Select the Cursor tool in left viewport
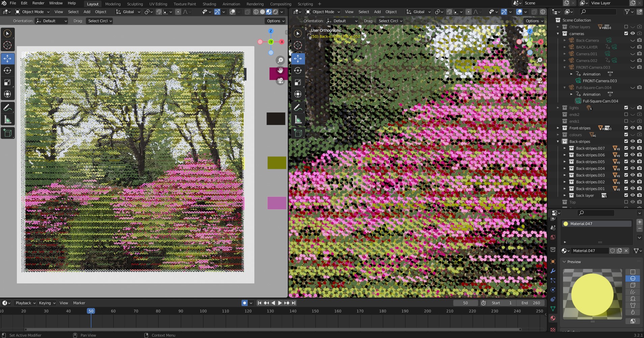 click(7, 45)
